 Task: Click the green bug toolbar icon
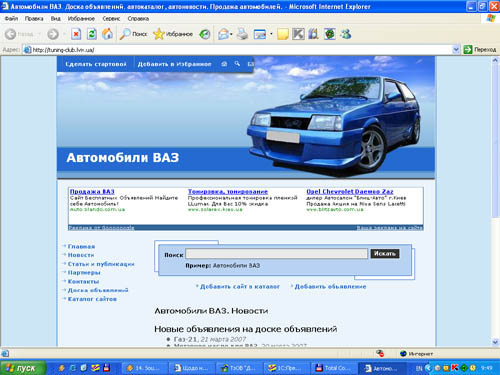329,34
